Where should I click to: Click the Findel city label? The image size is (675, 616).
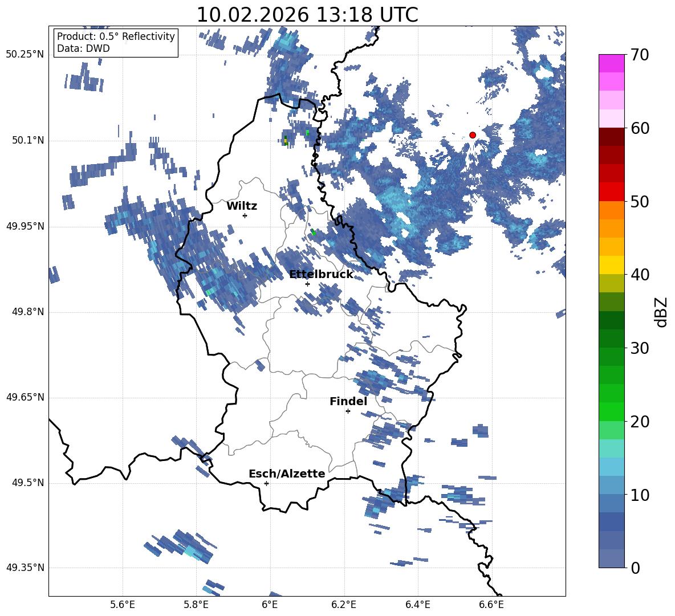348,401
